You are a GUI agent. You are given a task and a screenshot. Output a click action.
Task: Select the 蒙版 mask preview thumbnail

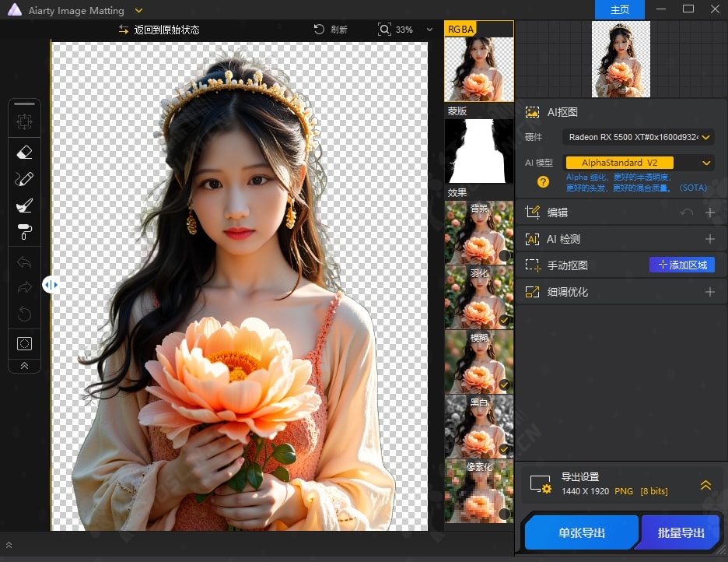[x=478, y=151]
